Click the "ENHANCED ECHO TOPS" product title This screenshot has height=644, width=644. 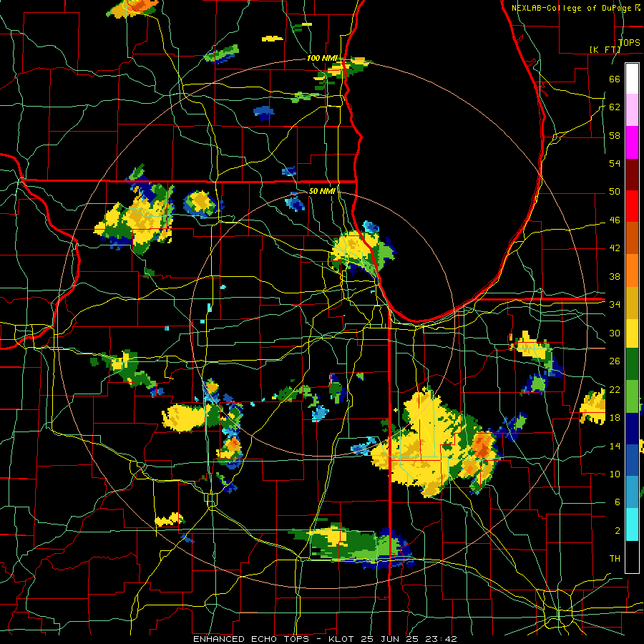click(x=252, y=639)
